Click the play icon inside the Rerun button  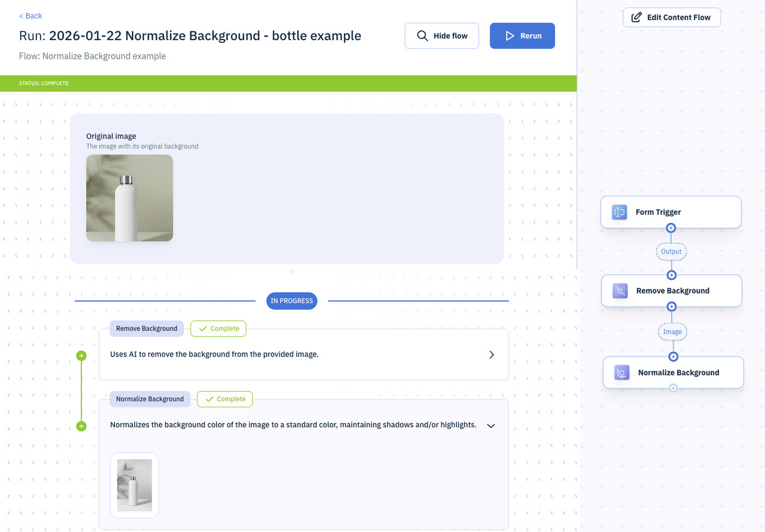click(x=509, y=36)
